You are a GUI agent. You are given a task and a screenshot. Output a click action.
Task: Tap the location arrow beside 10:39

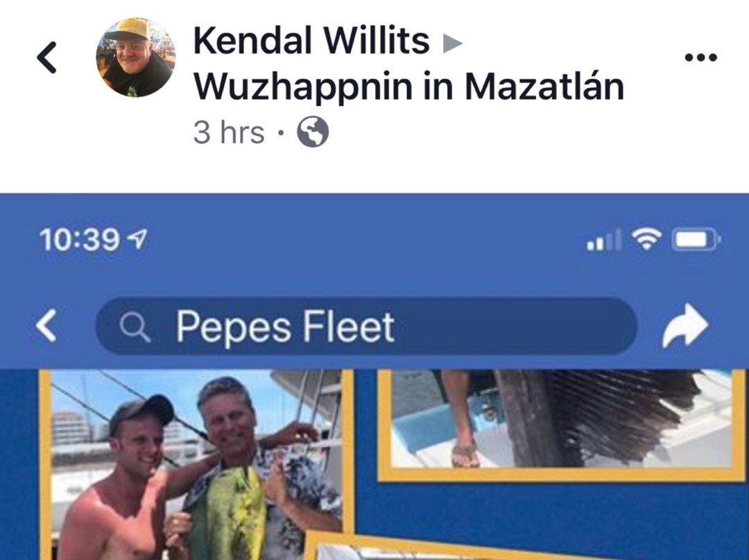coord(138,238)
